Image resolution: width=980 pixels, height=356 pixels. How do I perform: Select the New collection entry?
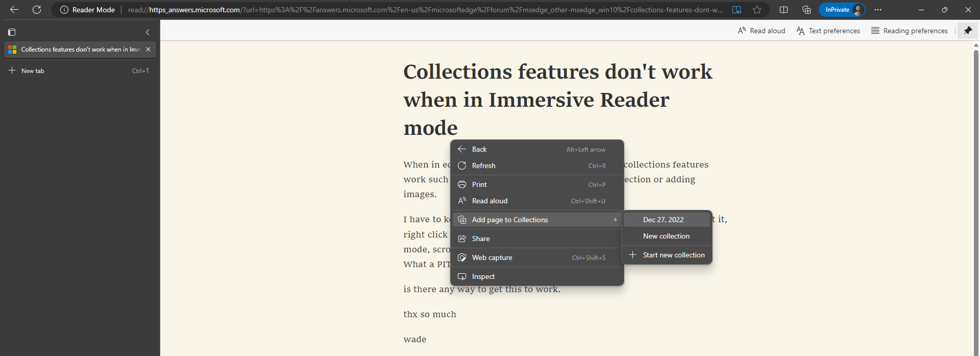667,236
